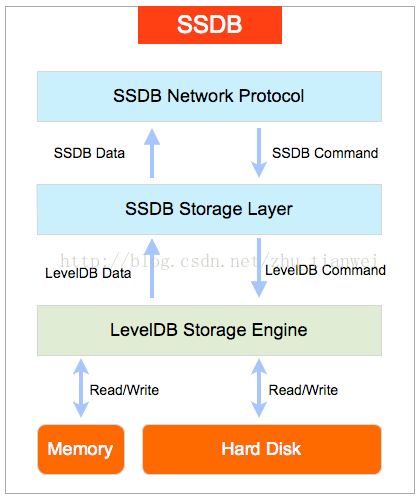Viewport: 420px width, 500px height.
Task: Click the Read/Write label near Memory
Action: coord(124,390)
